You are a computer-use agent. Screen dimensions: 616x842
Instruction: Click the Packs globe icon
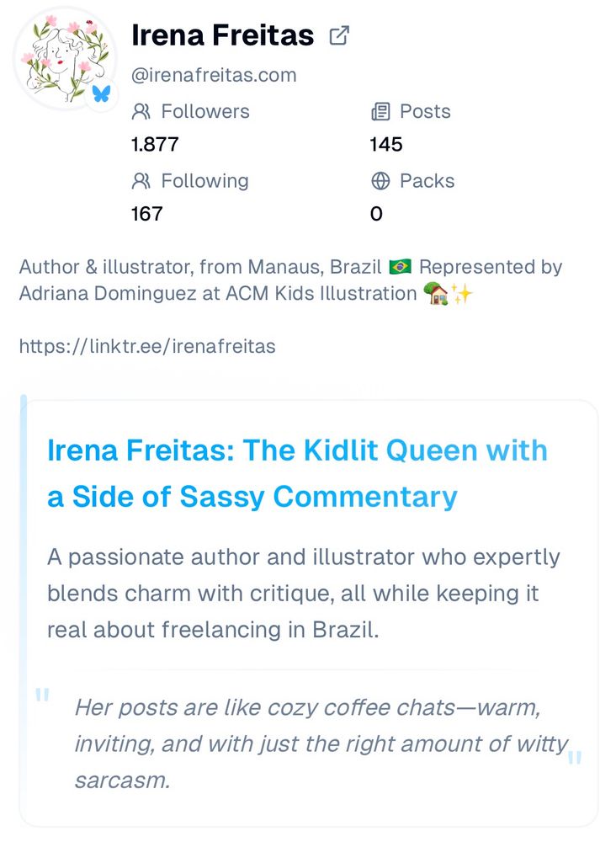pyautogui.click(x=380, y=181)
